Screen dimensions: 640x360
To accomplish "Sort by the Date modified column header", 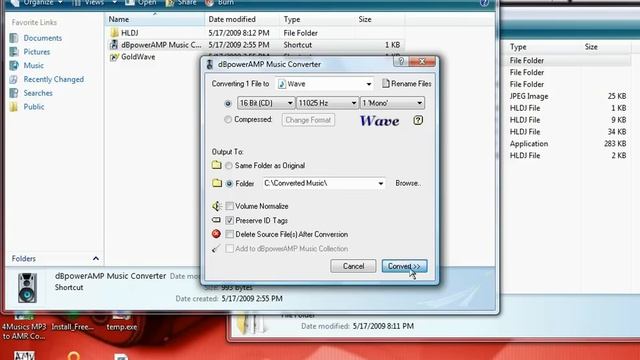I will pyautogui.click(x=242, y=19).
